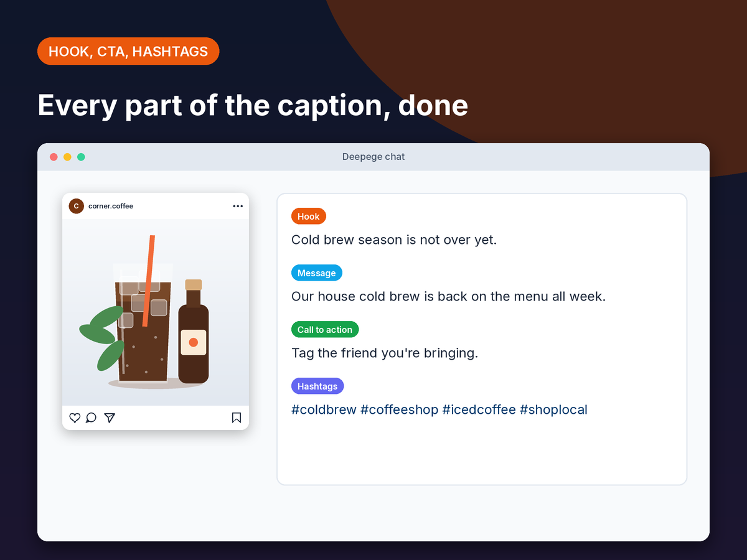Open comments via speech bubble icon
This screenshot has width=747, height=560.
click(x=91, y=418)
